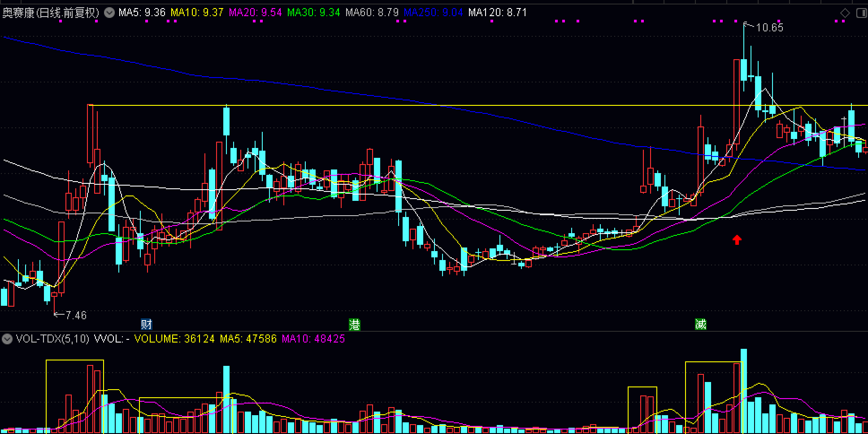Screen dimensions: 868x434
Task: Select the MA5: 9.36 indicator label
Action: pos(142,13)
